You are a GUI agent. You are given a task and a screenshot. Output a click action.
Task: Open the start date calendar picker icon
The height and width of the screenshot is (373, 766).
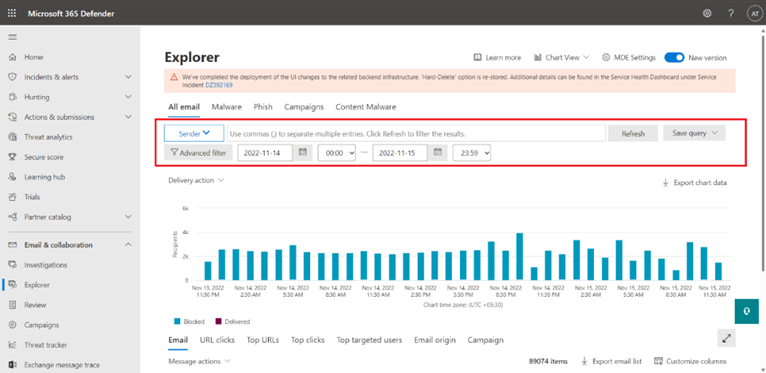(303, 153)
